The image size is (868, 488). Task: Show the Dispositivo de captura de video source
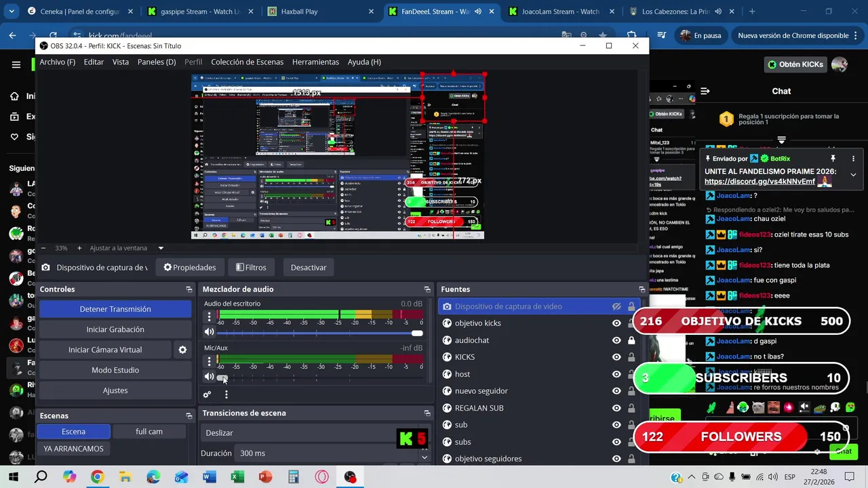pos(616,306)
